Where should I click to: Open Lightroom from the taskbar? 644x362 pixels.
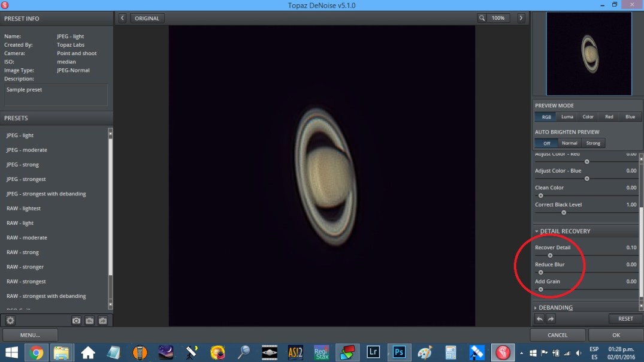(373, 352)
